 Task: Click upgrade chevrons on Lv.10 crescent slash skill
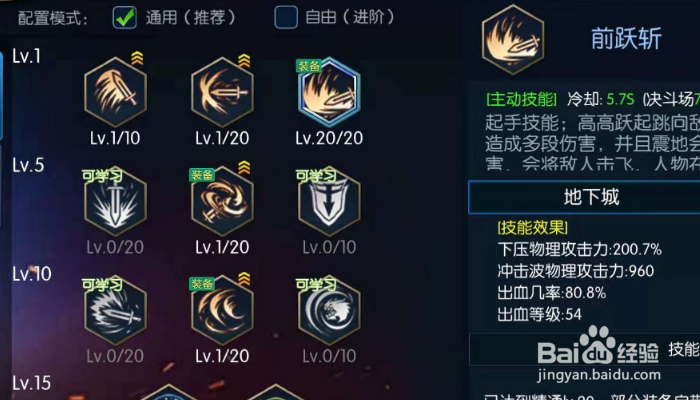244,278
